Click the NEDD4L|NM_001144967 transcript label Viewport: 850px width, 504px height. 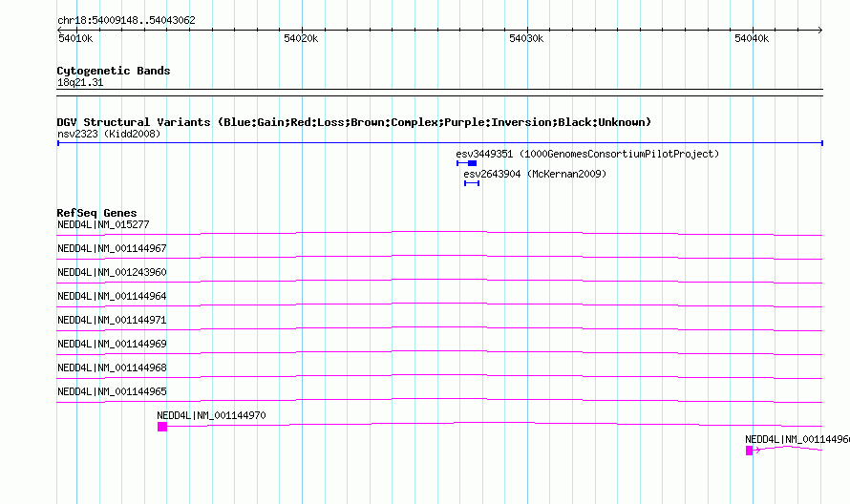(112, 249)
